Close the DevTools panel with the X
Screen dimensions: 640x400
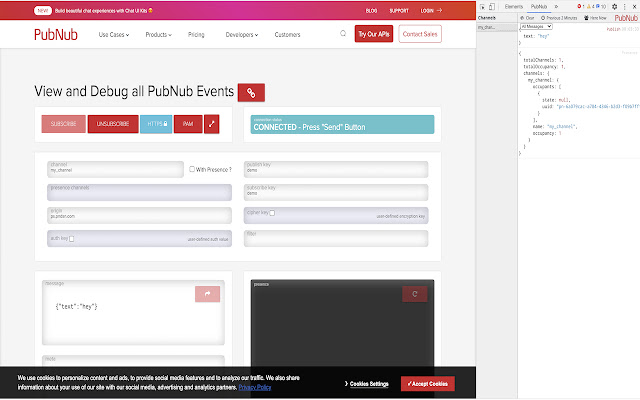tap(634, 7)
